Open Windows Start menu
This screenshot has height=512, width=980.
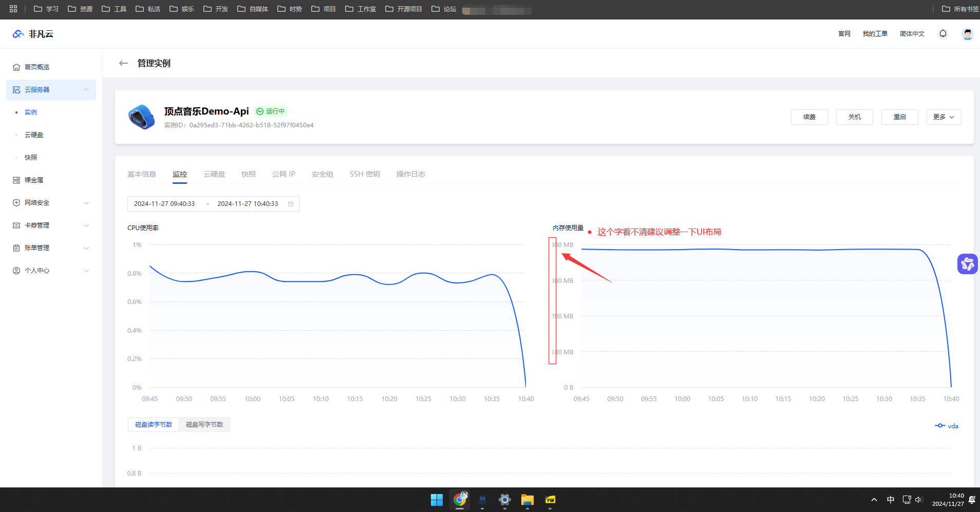437,500
